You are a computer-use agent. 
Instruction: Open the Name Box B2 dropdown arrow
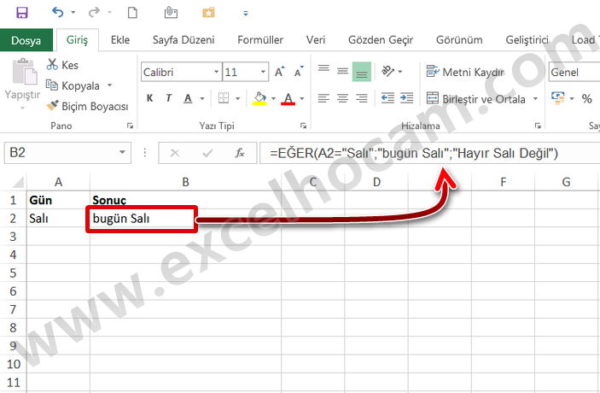[x=122, y=152]
